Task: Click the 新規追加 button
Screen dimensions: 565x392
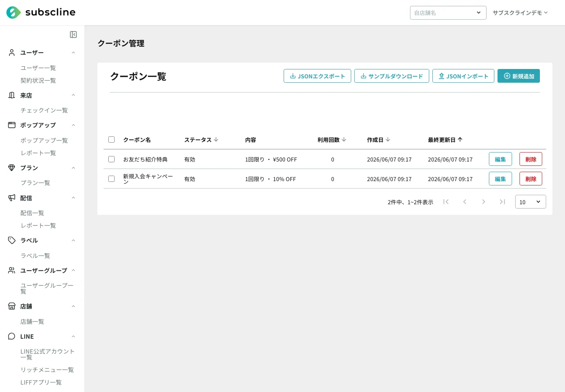Action: click(x=519, y=76)
